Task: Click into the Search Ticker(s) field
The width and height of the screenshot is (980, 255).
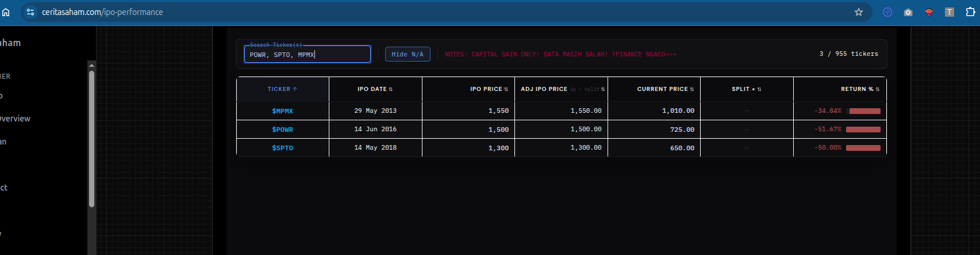Action: (307, 55)
